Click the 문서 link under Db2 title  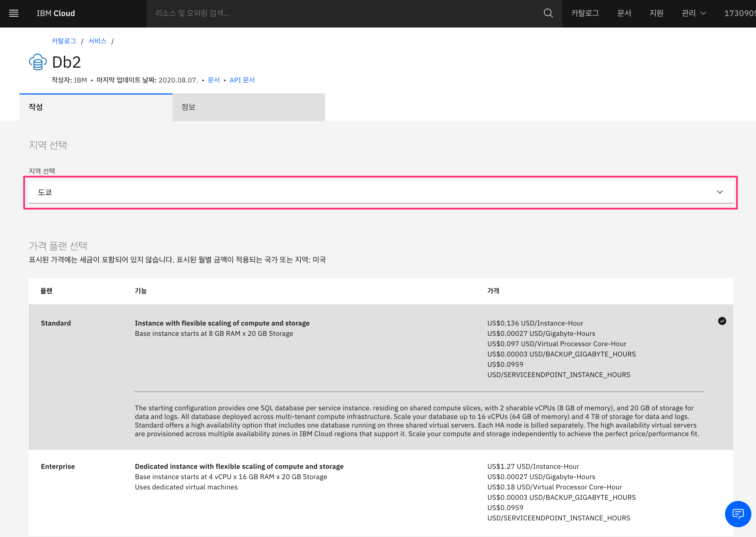point(214,80)
